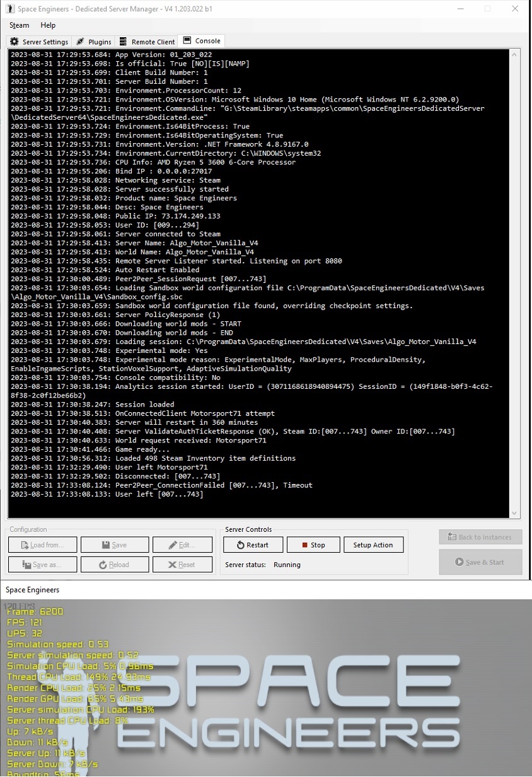
Task: Click the Reload configuration refresh icon
Action: click(103, 565)
